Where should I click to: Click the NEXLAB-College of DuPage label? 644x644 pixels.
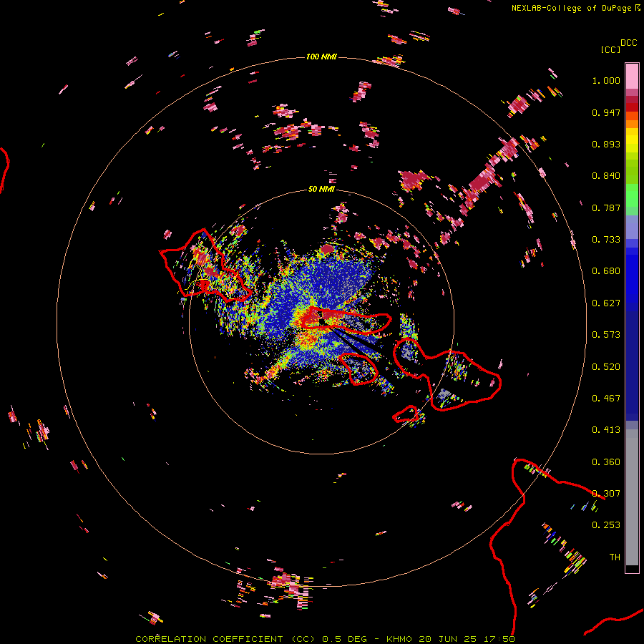[571, 8]
